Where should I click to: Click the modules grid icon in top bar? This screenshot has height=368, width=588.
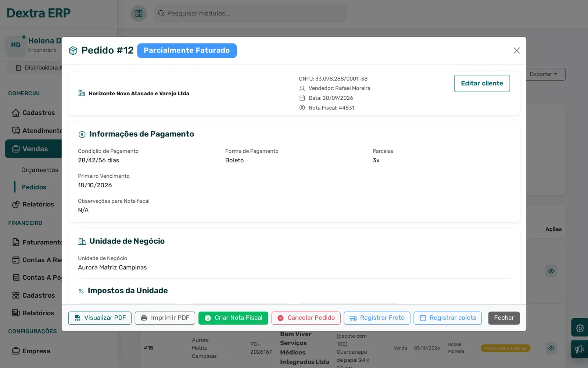139,14
